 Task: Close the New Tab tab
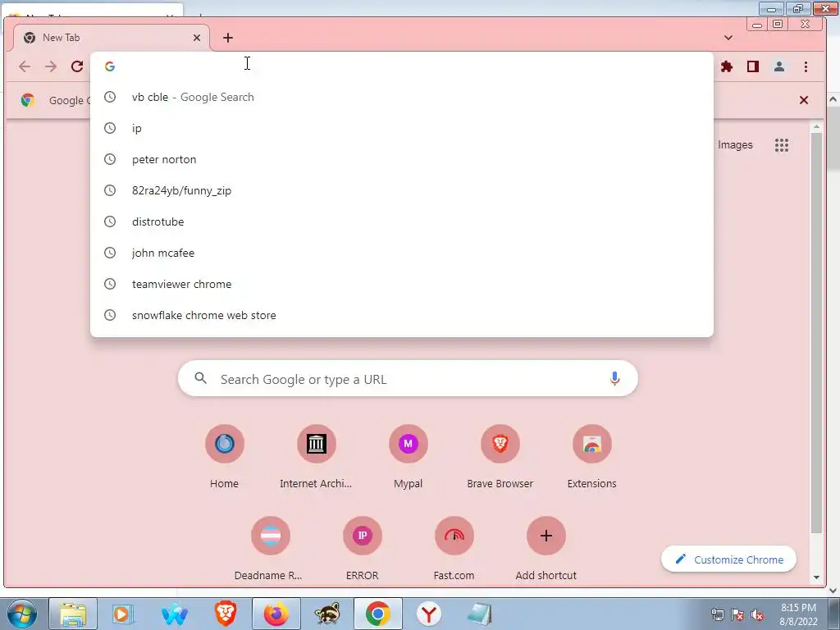tap(197, 38)
